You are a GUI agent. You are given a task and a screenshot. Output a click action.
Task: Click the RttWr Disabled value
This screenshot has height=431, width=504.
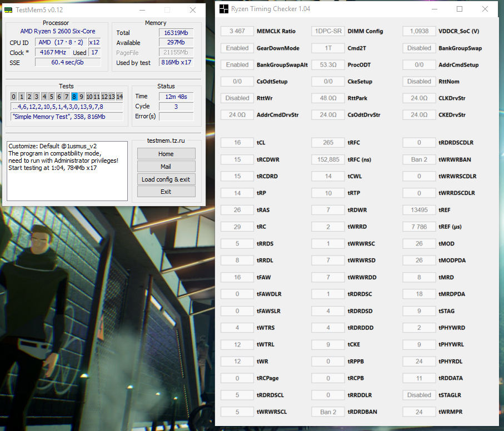point(237,98)
